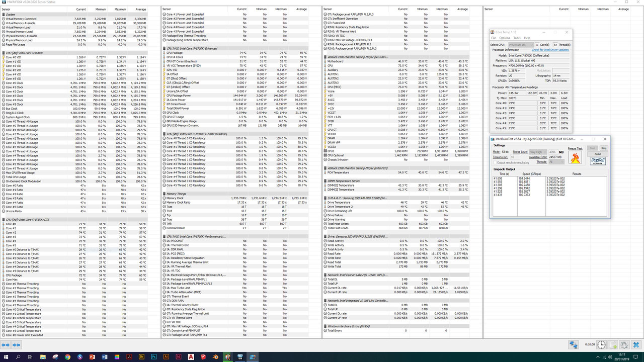
Task: Click the report logging icon in HWiNFO status bar
Action: 613,345
